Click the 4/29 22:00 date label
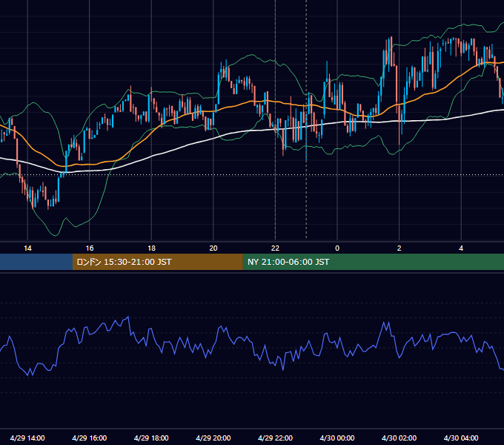 (275, 438)
